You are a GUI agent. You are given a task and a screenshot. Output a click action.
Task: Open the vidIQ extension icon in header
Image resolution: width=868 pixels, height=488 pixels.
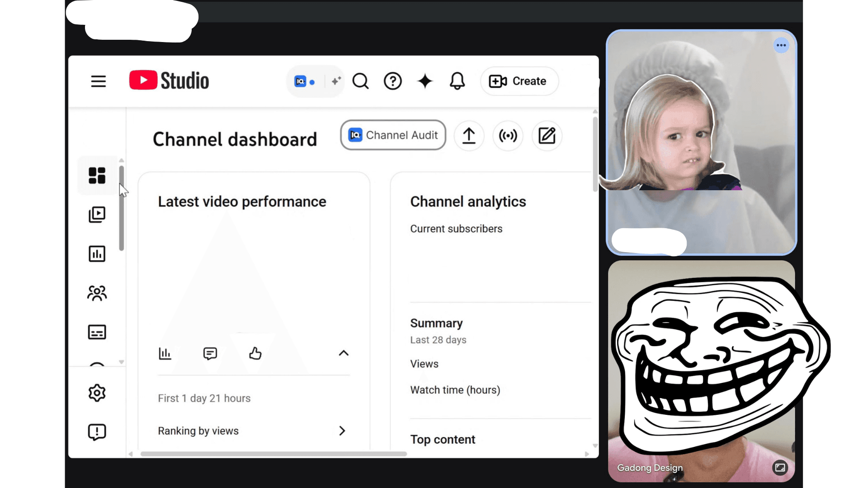[300, 81]
